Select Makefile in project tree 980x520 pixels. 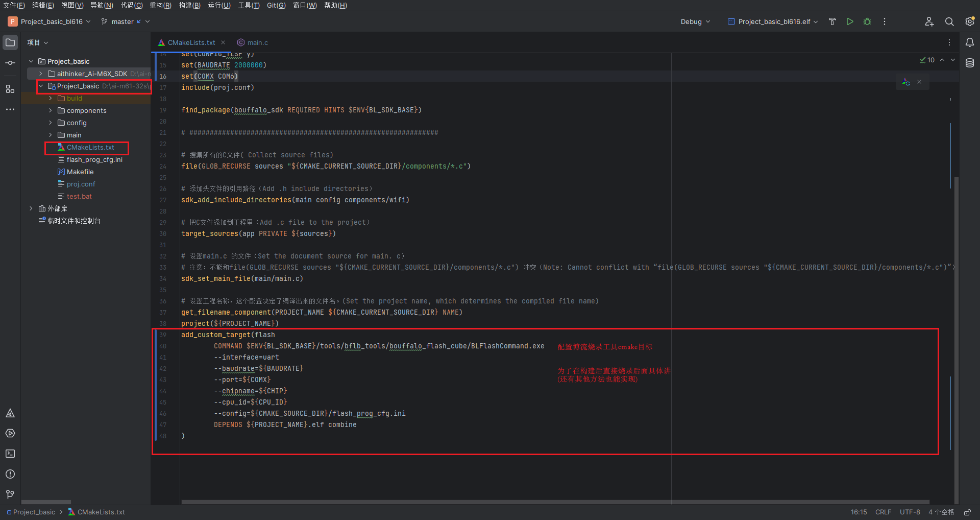click(76, 172)
